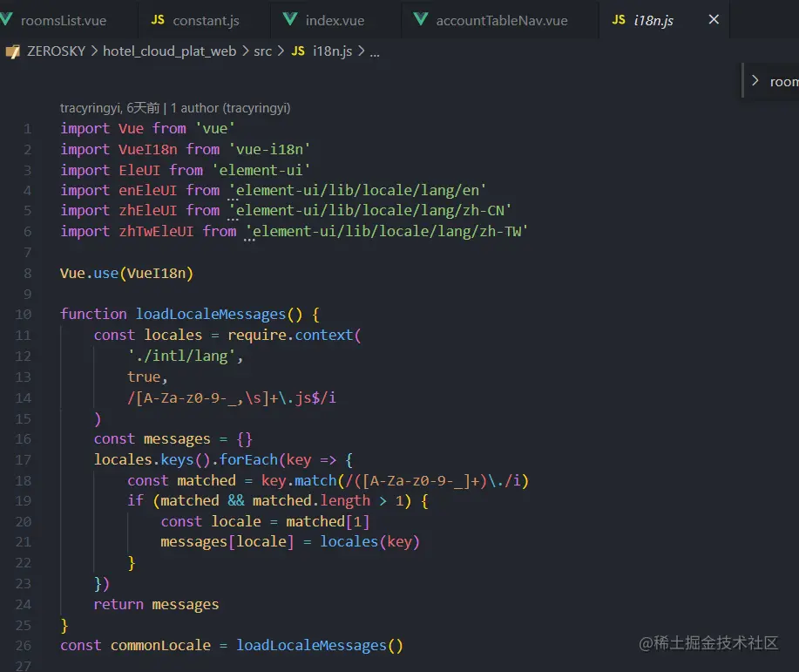Switch to the roomsList.vue tab
The width and height of the screenshot is (799, 672).
click(64, 20)
